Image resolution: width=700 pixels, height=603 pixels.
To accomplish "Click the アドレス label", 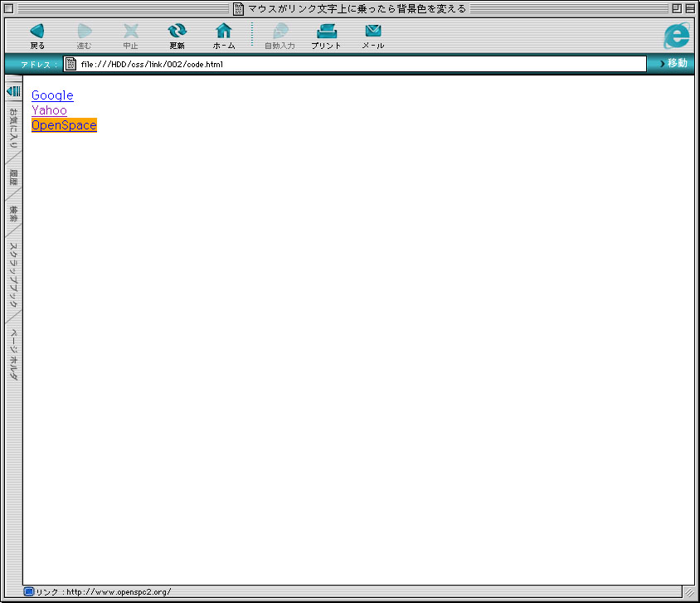I will pyautogui.click(x=39, y=65).
